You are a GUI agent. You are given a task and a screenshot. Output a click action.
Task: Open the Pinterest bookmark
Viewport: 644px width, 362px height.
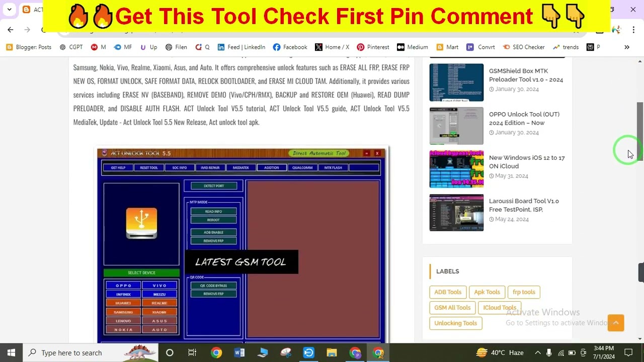pos(373,47)
